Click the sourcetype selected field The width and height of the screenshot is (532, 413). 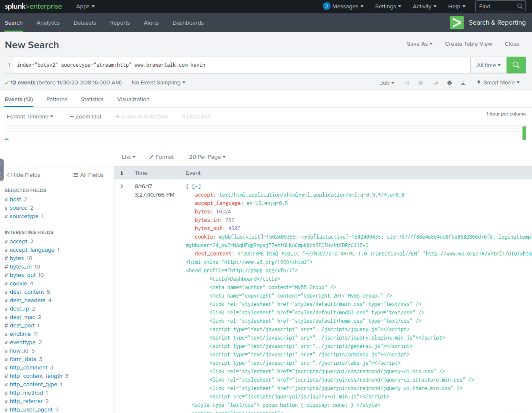(x=24, y=216)
